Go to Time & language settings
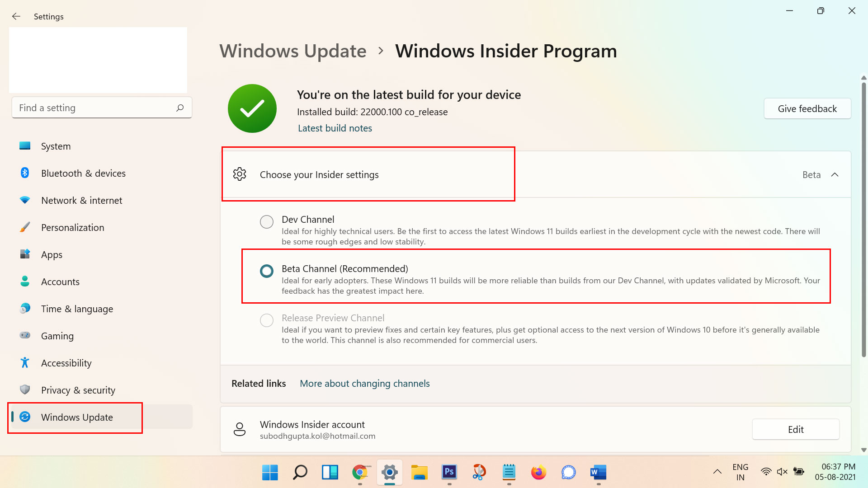Screen dimensions: 868x488 [x=77, y=309]
